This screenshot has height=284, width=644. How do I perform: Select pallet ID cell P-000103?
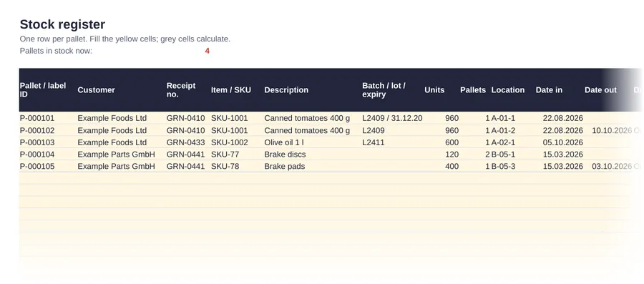click(x=37, y=142)
